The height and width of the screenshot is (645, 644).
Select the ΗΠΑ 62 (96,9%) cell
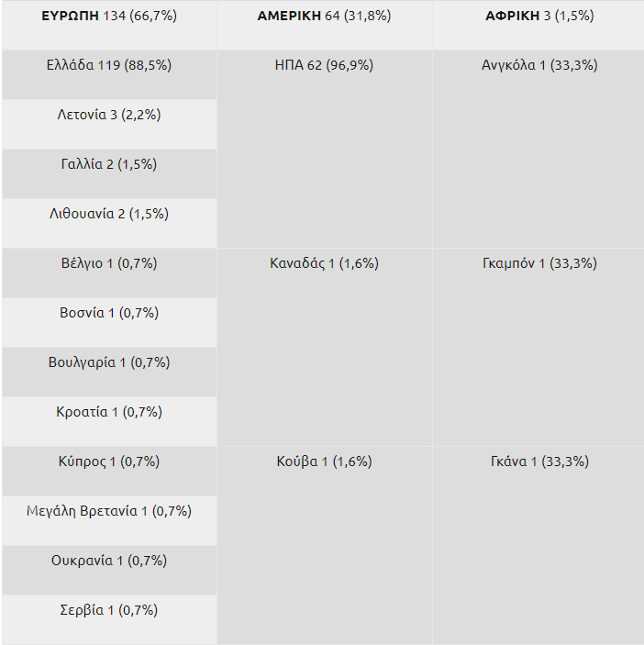(324, 65)
